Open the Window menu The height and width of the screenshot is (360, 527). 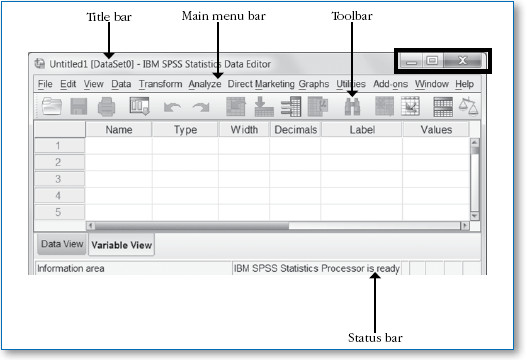coord(432,84)
